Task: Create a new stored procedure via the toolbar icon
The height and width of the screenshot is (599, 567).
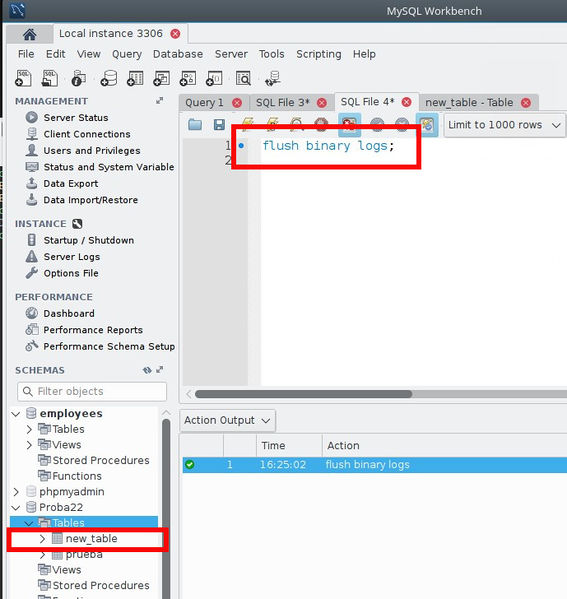Action: pyautogui.click(x=188, y=78)
